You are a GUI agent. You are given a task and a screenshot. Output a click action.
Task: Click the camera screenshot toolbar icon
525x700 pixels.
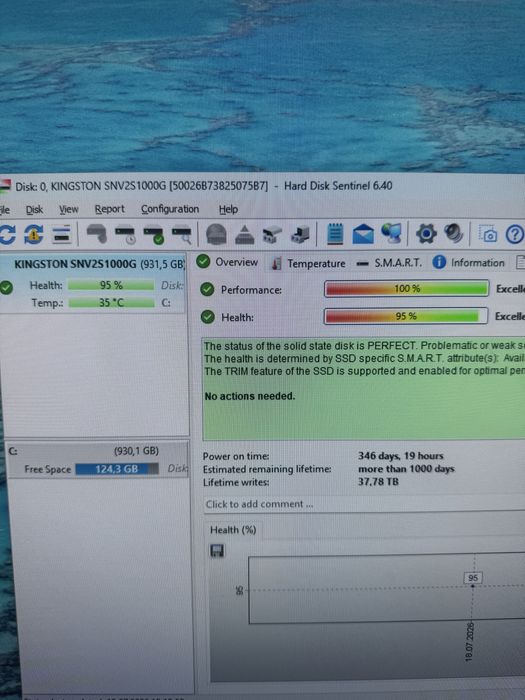488,233
